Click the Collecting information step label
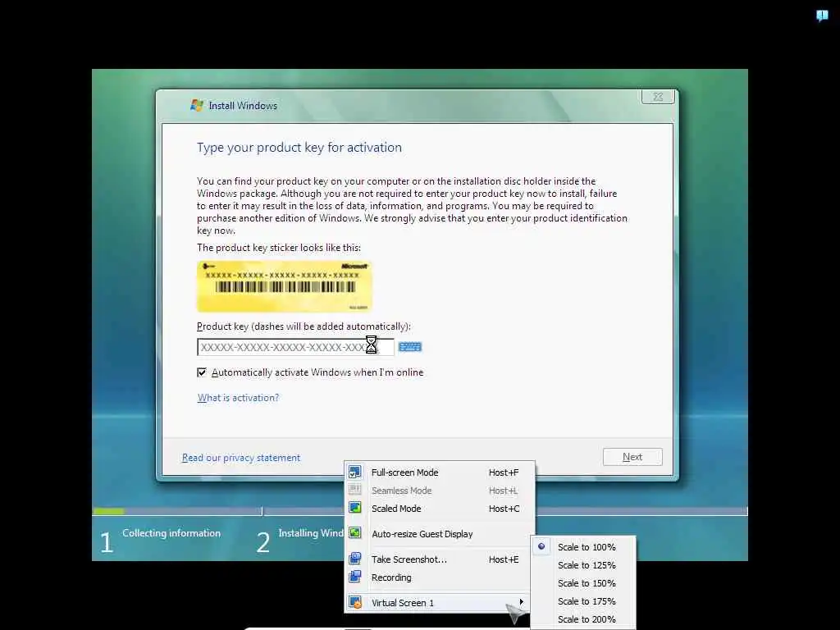Viewport: 840px width, 630px height. (171, 533)
